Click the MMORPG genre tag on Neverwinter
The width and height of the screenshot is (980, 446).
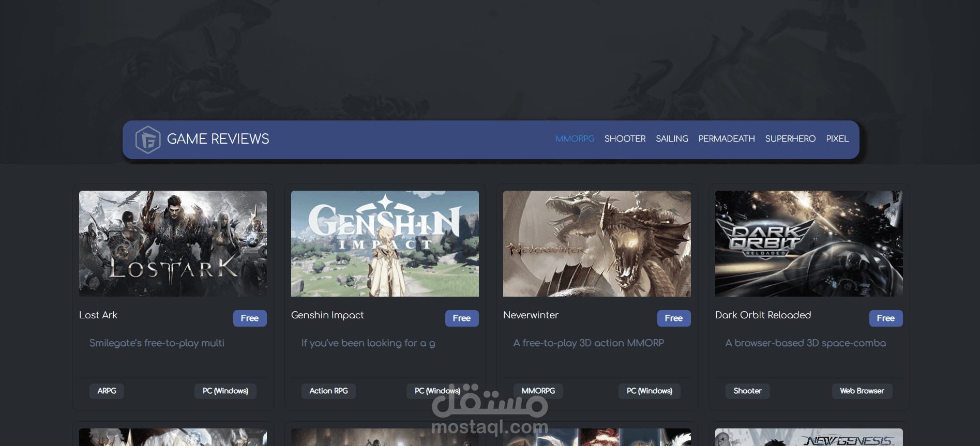(x=538, y=391)
